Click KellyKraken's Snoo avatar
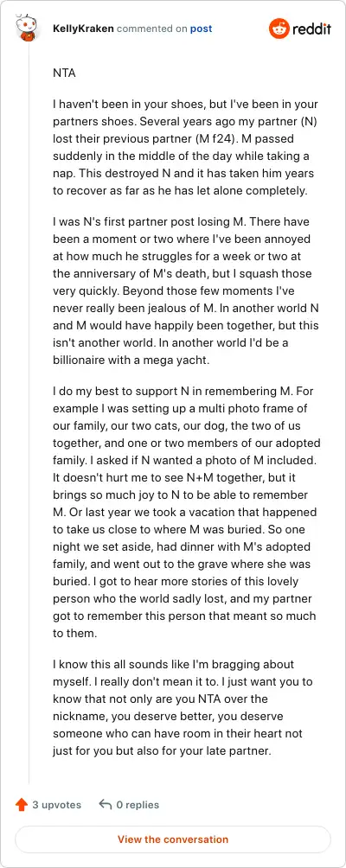This screenshot has width=346, height=868. 26,28
